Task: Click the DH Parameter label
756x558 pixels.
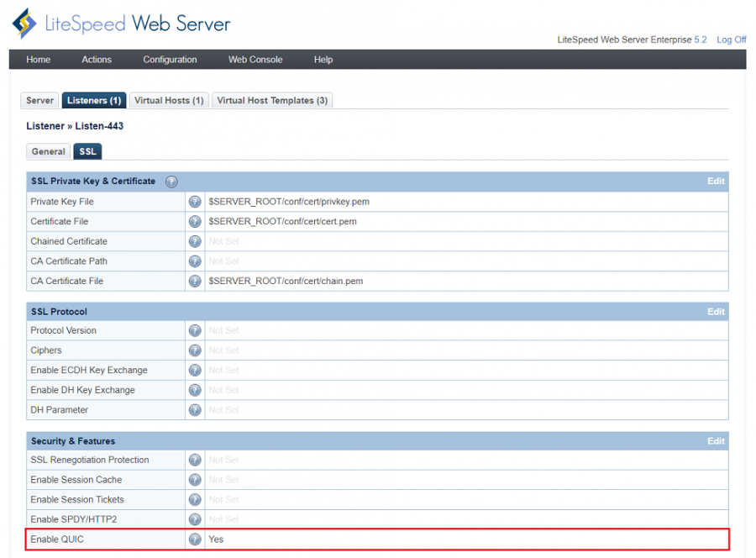Action: pyautogui.click(x=60, y=409)
